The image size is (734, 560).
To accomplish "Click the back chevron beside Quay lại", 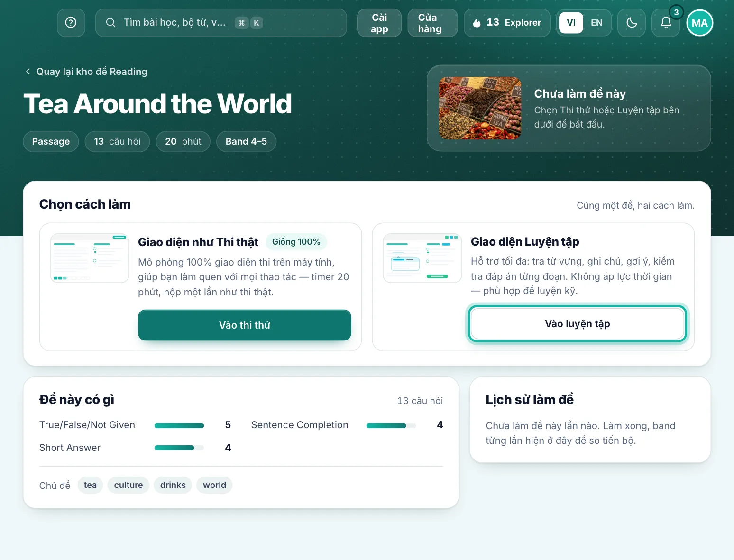I will [28, 72].
